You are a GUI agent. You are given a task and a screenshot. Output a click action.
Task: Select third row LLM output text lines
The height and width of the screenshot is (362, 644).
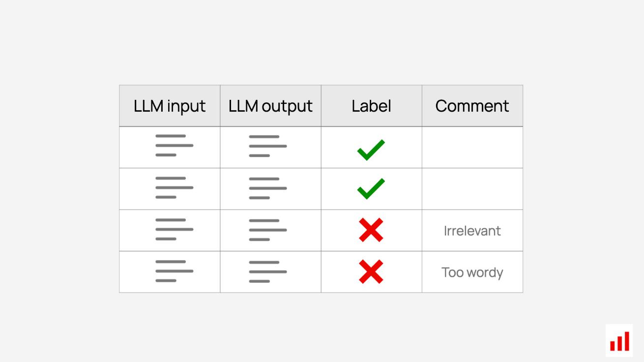point(267,230)
